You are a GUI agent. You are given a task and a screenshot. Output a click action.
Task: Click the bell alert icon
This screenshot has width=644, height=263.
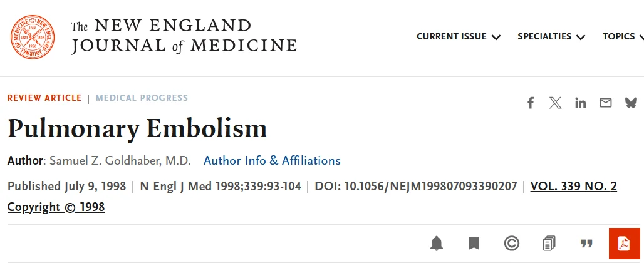click(437, 244)
